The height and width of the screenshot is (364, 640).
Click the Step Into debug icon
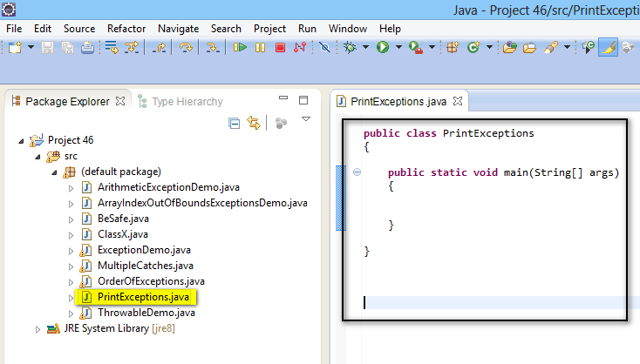[212, 47]
